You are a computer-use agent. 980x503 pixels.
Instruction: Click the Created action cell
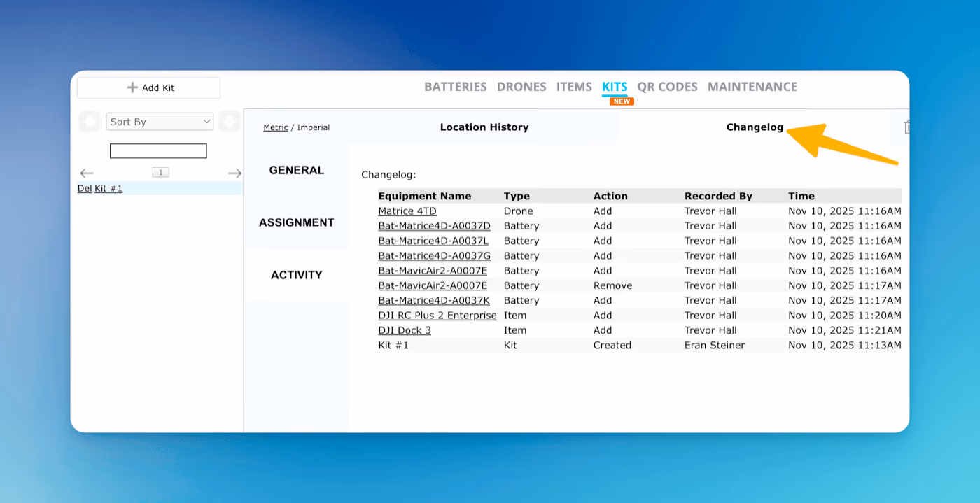tap(612, 345)
